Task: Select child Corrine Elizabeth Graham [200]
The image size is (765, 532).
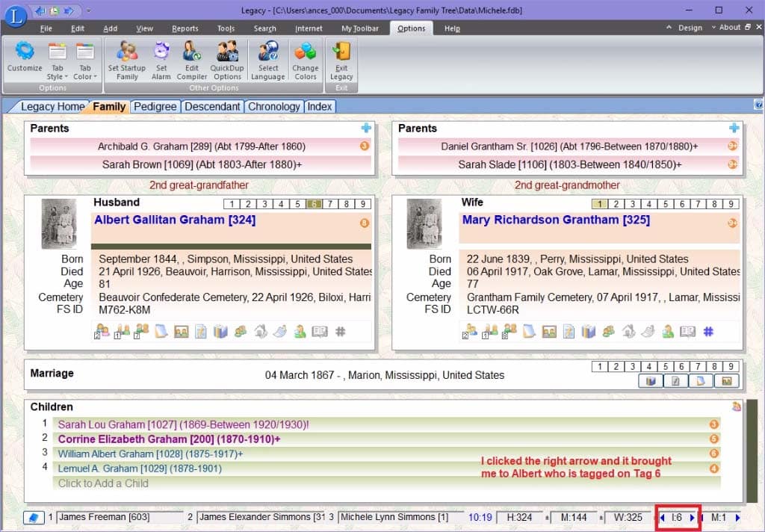Action: click(x=387, y=439)
